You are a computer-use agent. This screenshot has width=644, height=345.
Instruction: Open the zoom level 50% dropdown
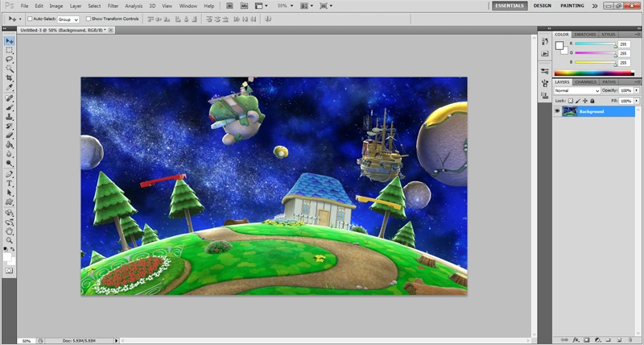pos(285,6)
